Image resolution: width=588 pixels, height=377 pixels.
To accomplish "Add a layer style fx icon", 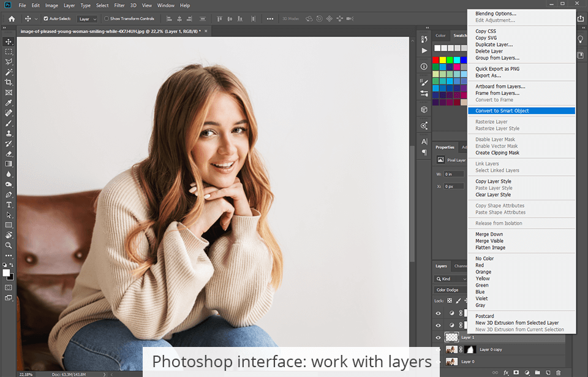I will (x=506, y=373).
